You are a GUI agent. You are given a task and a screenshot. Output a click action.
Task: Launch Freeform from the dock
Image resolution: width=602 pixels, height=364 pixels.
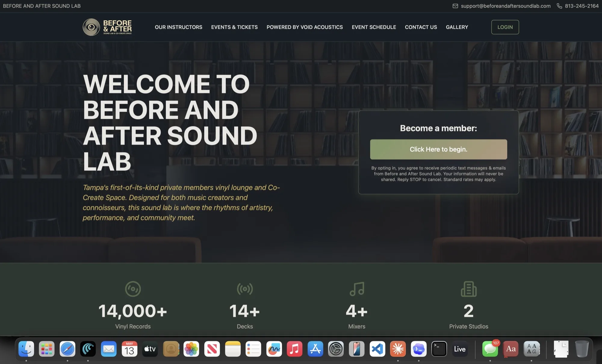(x=274, y=349)
